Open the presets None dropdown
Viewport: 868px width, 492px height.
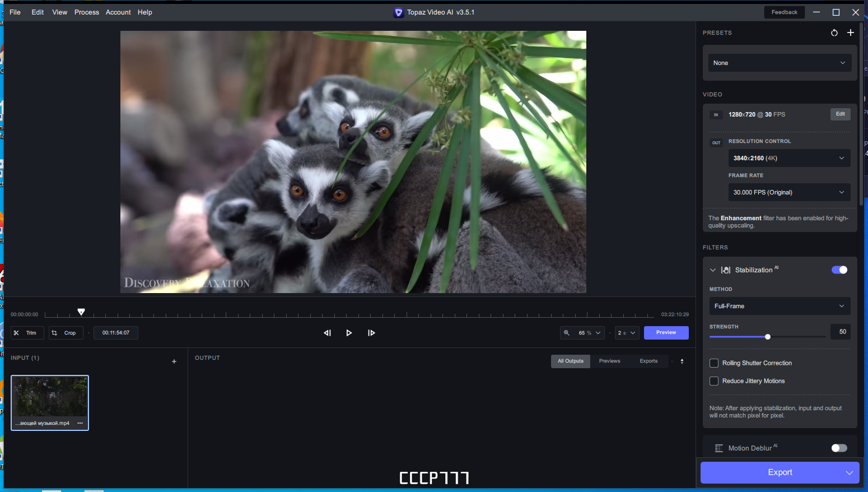(x=780, y=63)
